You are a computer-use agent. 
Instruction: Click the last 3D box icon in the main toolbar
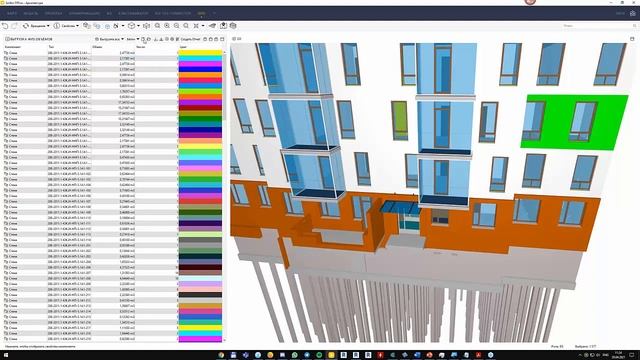[x=233, y=26]
